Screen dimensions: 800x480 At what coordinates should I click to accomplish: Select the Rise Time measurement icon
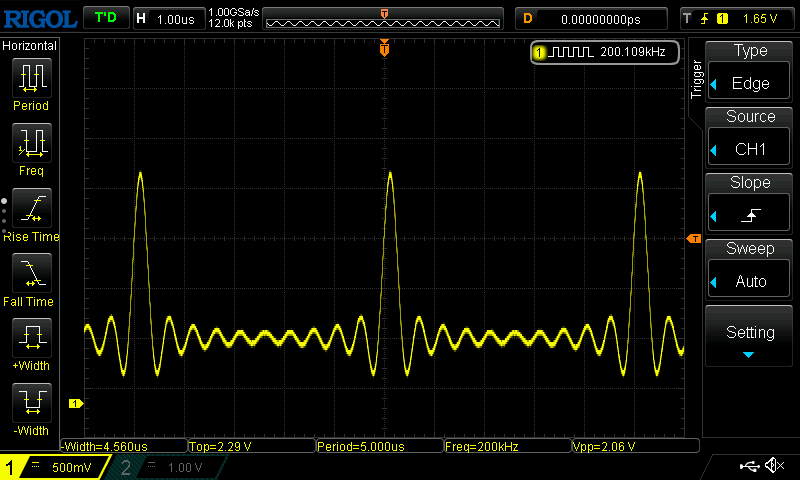[32, 208]
